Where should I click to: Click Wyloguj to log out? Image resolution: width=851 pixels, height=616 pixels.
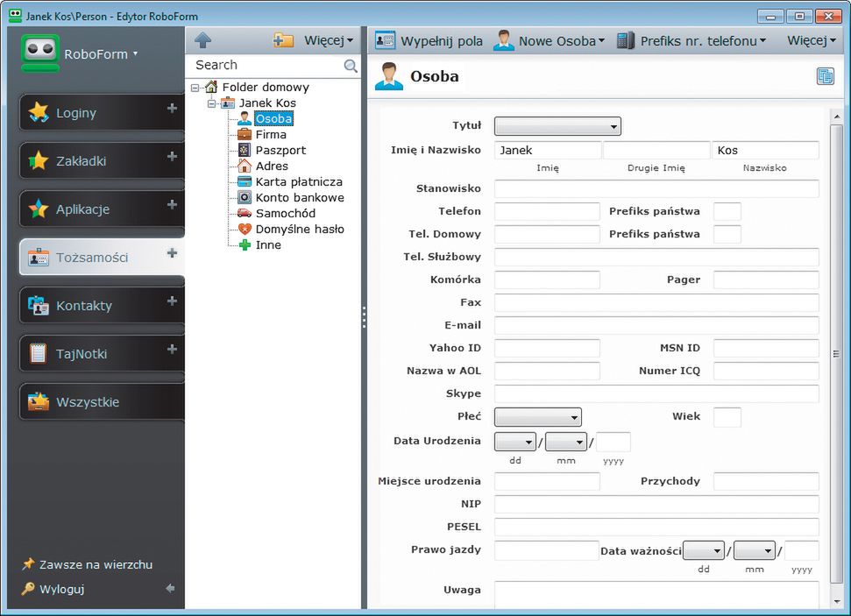tap(61, 589)
